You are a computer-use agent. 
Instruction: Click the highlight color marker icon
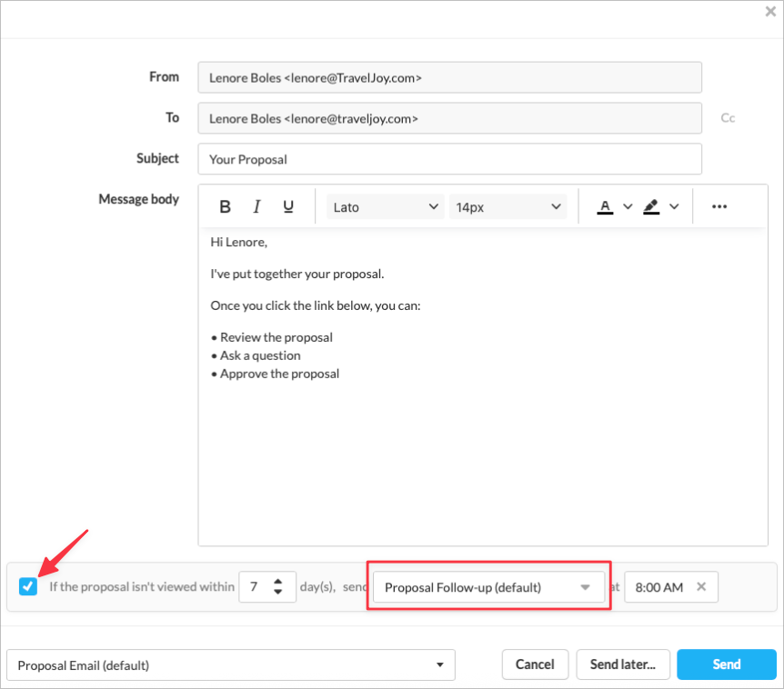click(650, 207)
